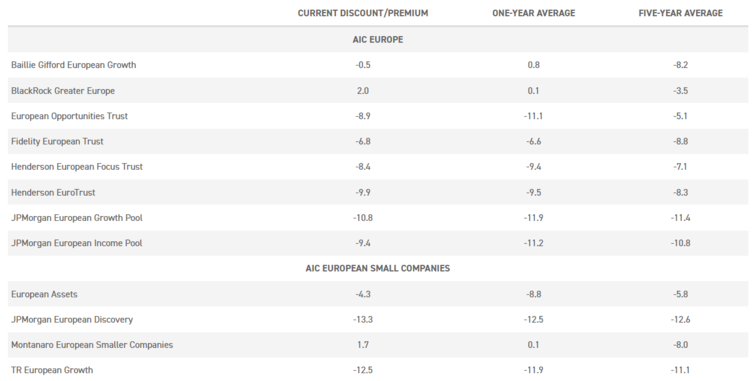This screenshot has height=381, width=755.
Task: Click TR European Growth's -11.1 five-year value
Action: [x=680, y=370]
